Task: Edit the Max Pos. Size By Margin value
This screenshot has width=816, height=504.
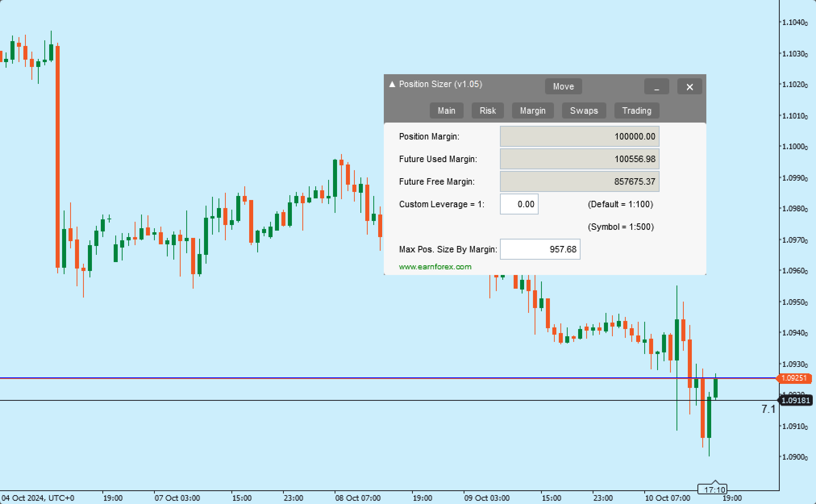Action: (540, 249)
